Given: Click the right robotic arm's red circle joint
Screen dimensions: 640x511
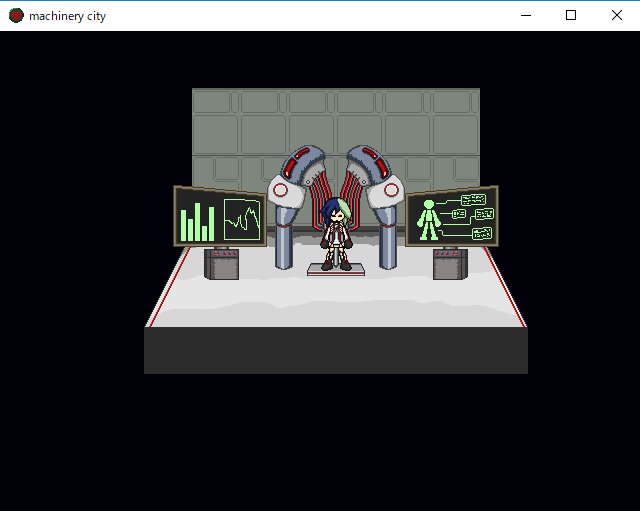Looking at the screenshot, I should pos(391,190).
